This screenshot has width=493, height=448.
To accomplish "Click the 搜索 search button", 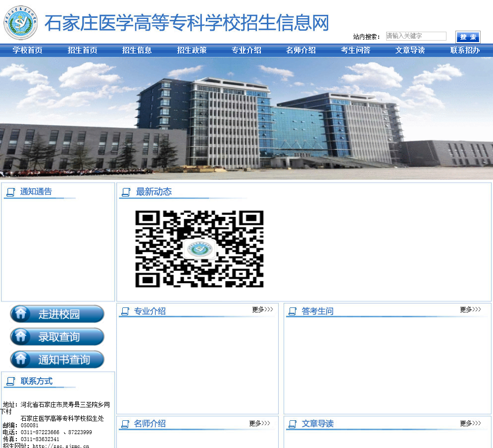I will (468, 37).
